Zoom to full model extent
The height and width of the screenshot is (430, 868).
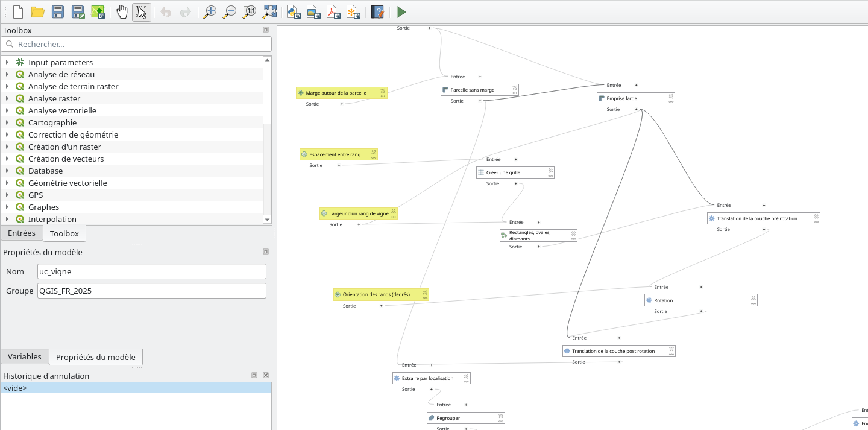click(x=270, y=11)
